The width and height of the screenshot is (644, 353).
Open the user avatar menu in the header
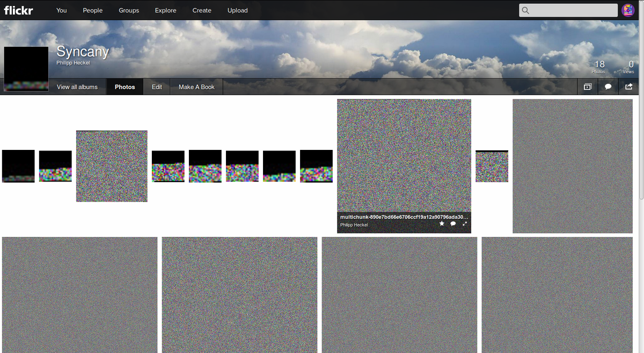click(627, 10)
